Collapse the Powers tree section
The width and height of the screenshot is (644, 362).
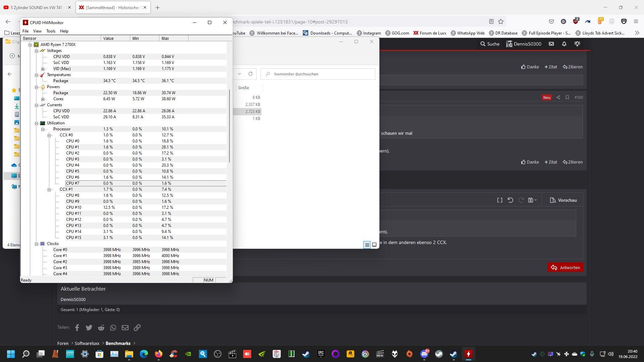(x=36, y=87)
